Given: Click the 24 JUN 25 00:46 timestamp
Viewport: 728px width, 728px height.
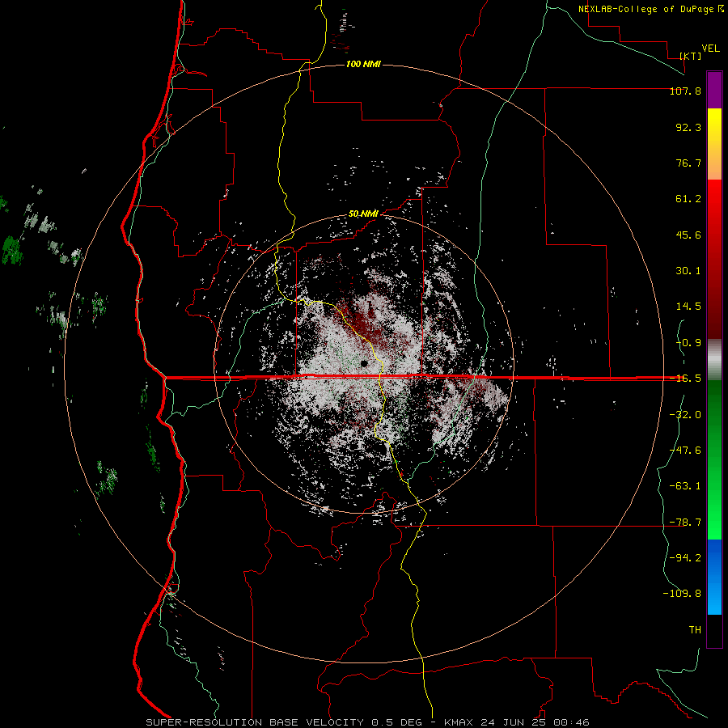Looking at the screenshot, I should [x=535, y=722].
